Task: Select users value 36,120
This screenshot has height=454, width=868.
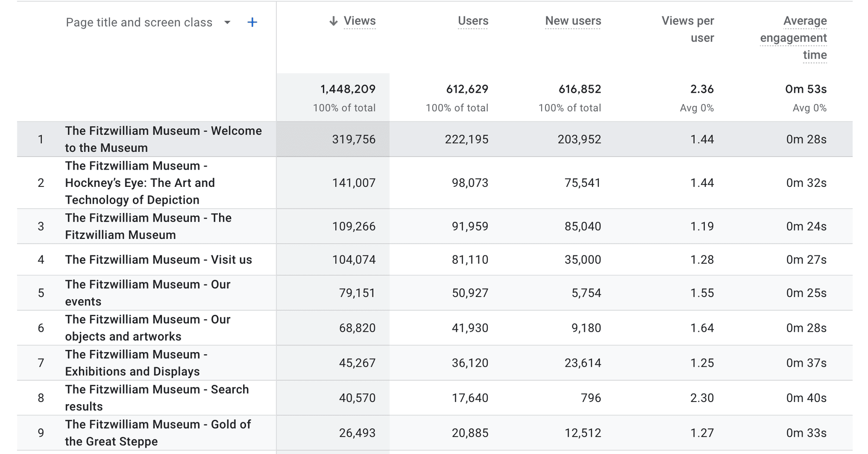Action: [470, 363]
